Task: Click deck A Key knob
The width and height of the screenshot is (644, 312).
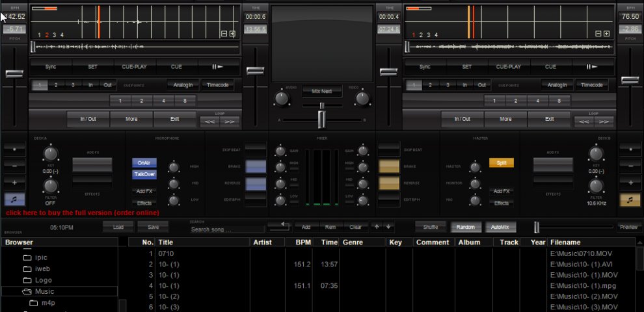Action: [x=50, y=154]
